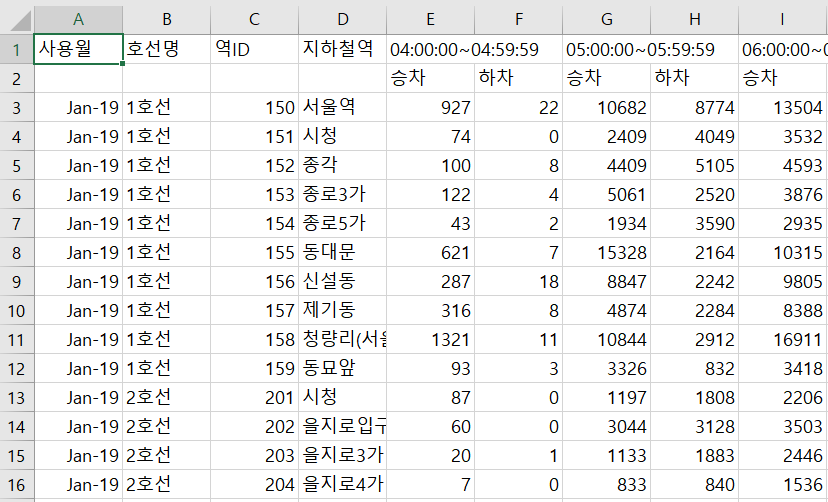Click the Select All corner triangle
Viewport: 828px width, 502px height.
point(19,20)
